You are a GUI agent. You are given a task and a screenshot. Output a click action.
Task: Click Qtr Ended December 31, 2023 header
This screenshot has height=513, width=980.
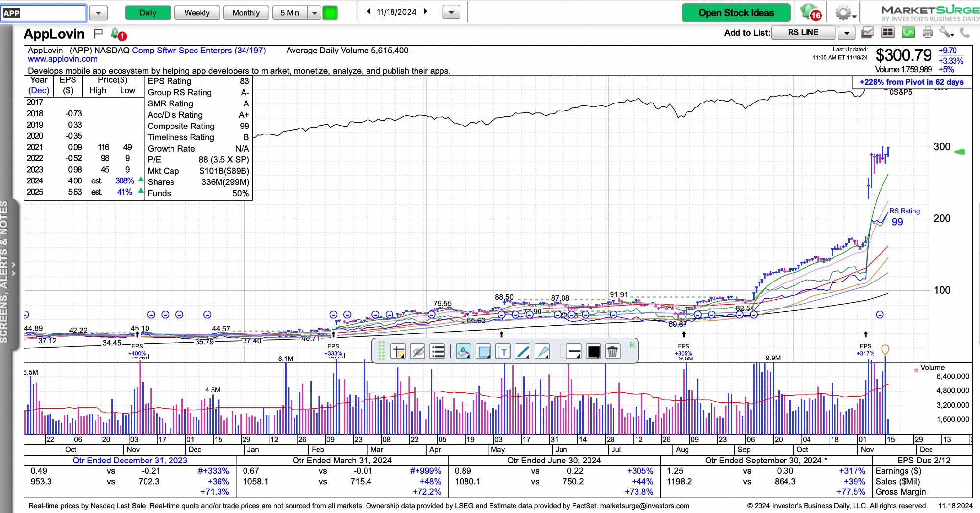[x=130, y=461]
